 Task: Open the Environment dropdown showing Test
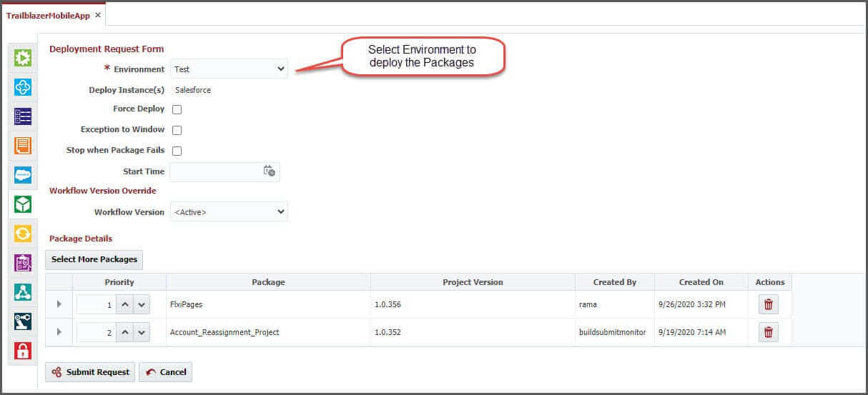pyautogui.click(x=229, y=69)
